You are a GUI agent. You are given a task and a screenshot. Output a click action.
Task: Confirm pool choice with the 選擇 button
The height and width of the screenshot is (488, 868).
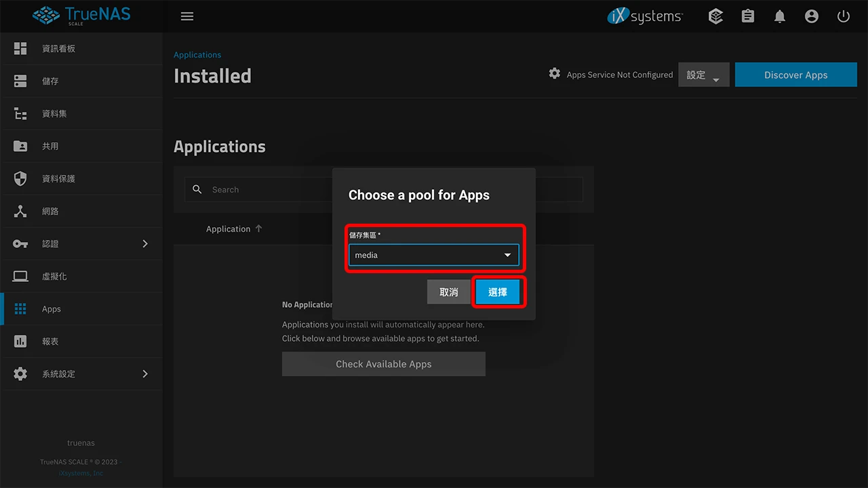(498, 291)
